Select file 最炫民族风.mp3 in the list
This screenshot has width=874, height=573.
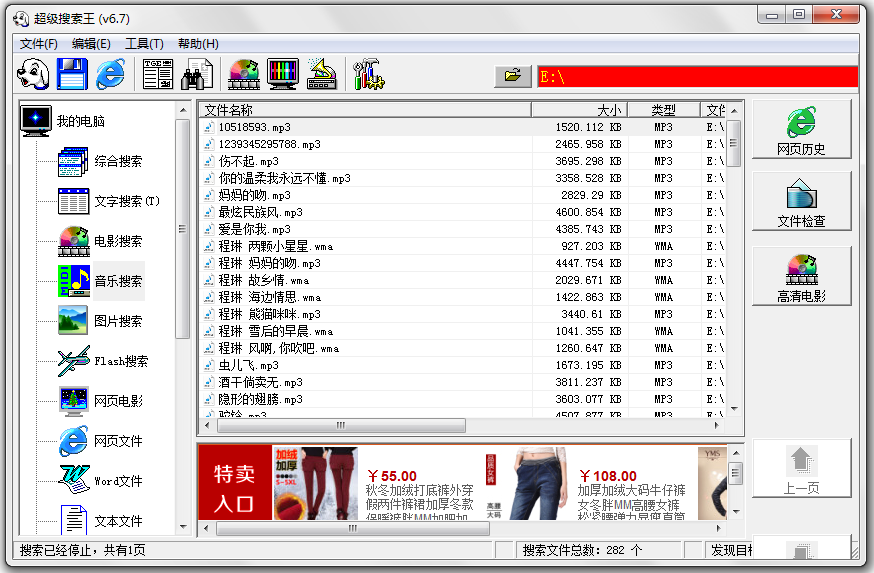(260, 213)
